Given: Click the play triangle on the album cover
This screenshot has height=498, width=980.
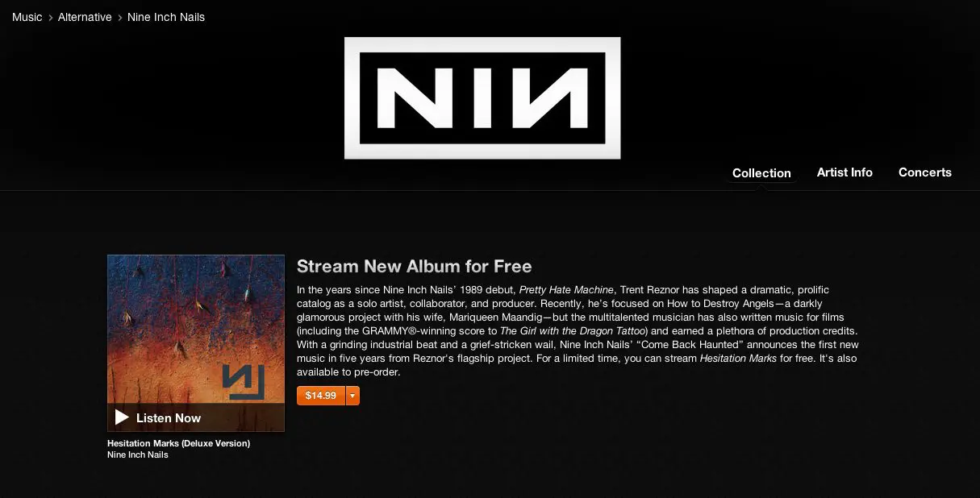Looking at the screenshot, I should (x=122, y=417).
